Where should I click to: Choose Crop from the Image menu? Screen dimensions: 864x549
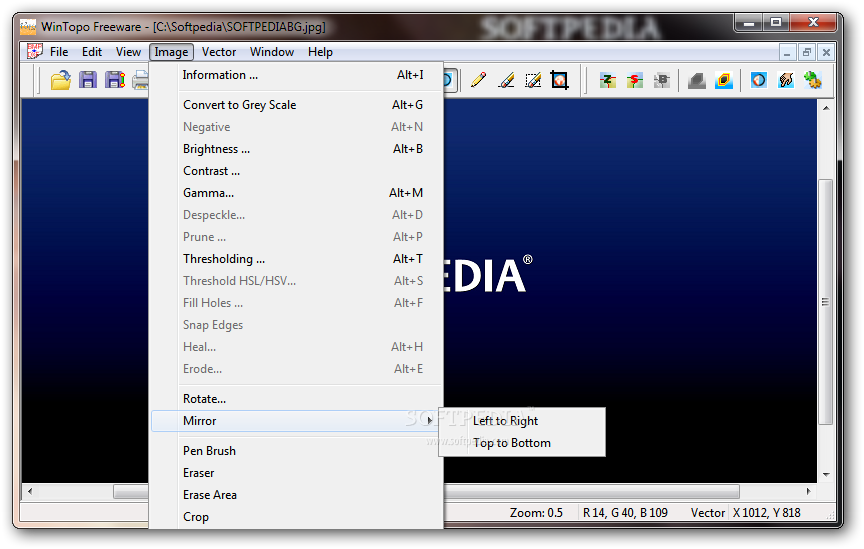coord(297,517)
